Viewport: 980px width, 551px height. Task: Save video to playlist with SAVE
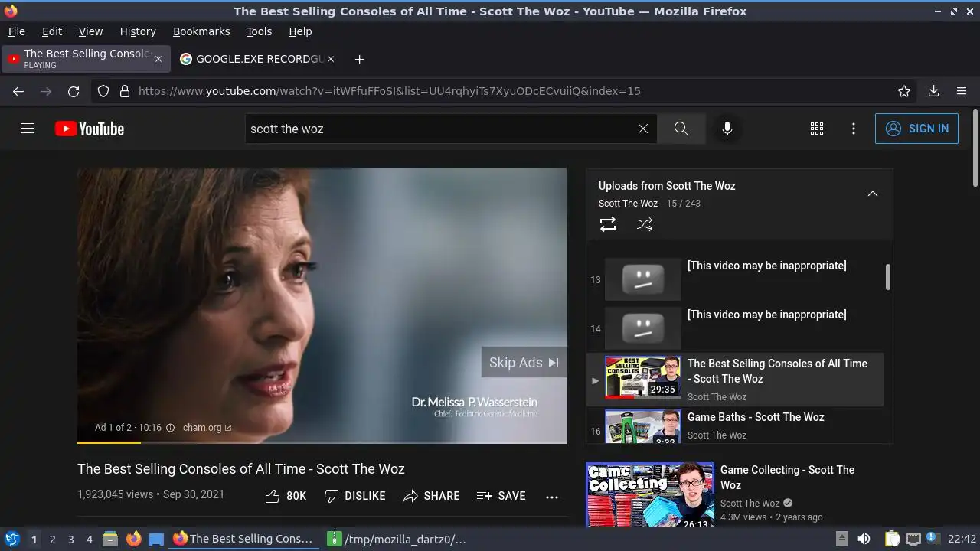(501, 496)
